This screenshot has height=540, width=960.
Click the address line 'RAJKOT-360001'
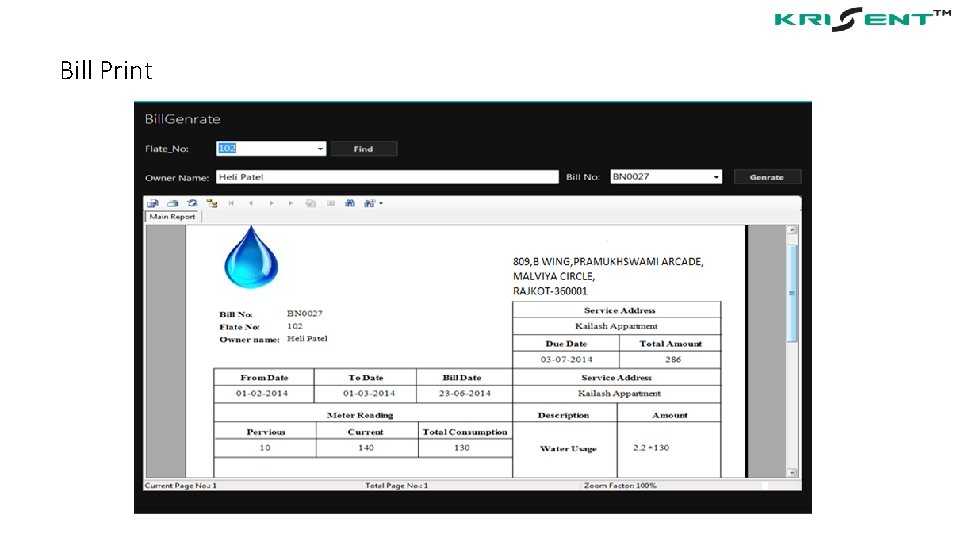coord(550,291)
